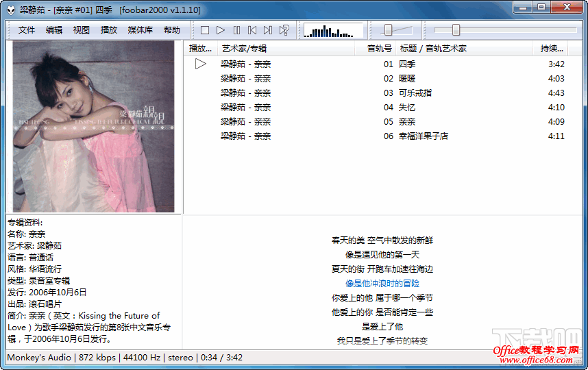Click 0:34 / 3:42 time in status bar
588x370 pixels.
click(x=221, y=357)
